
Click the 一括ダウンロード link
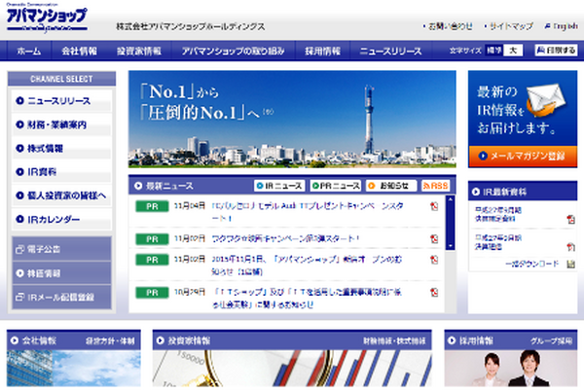coord(532,264)
